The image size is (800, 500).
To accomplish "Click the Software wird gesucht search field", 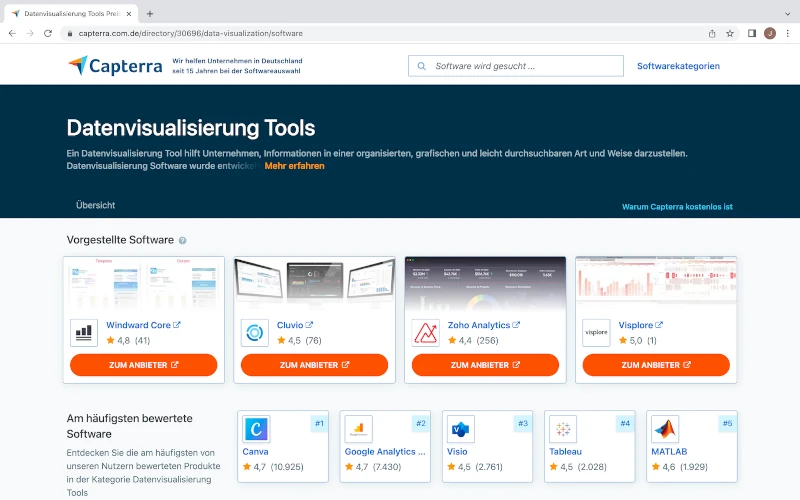I will [x=515, y=66].
